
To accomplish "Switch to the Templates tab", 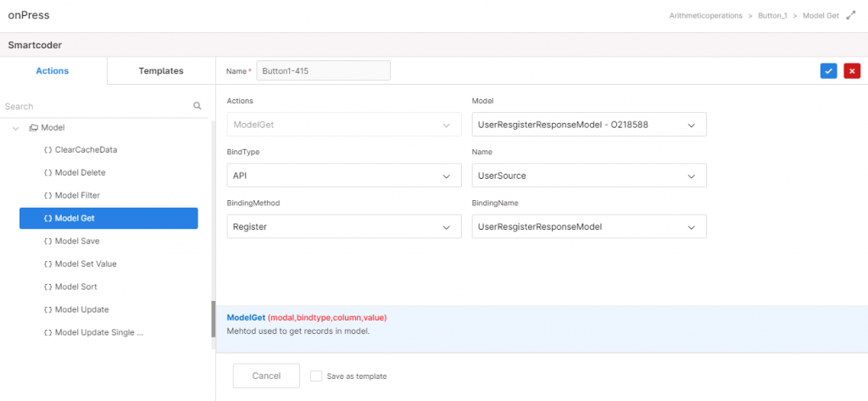I will tap(161, 71).
